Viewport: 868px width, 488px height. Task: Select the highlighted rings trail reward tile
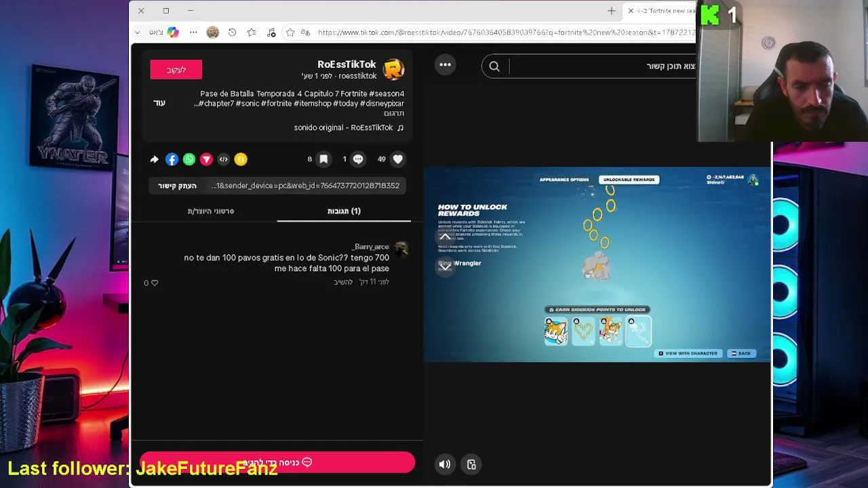[638, 331]
